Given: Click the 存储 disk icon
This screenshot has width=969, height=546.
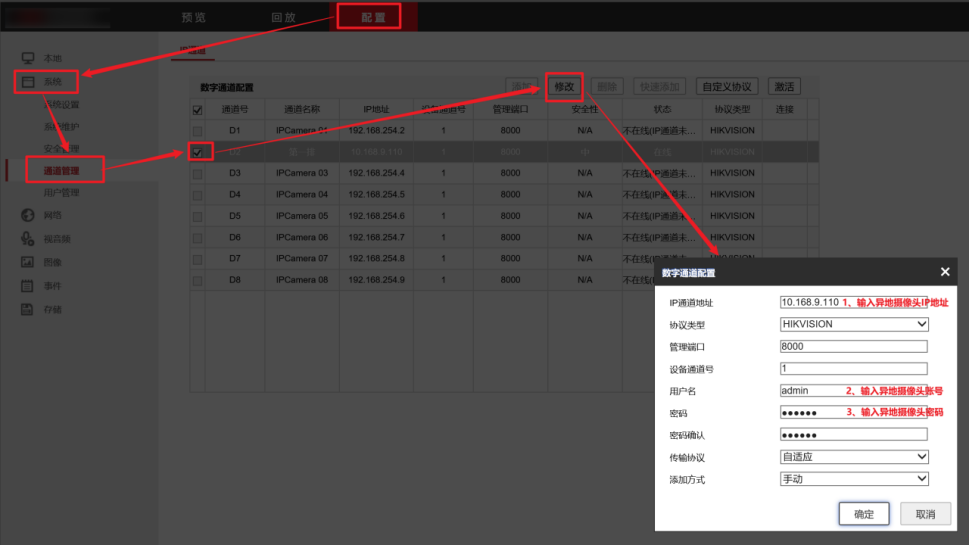Looking at the screenshot, I should [28, 309].
